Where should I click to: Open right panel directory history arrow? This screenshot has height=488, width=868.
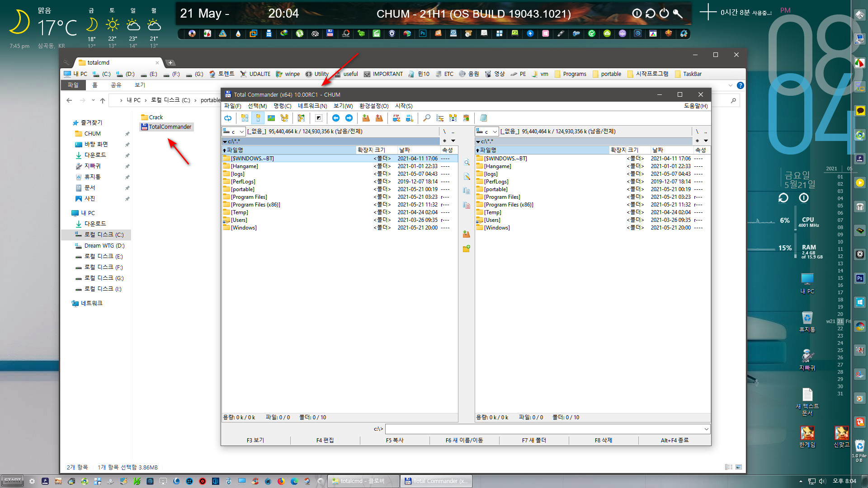point(706,141)
